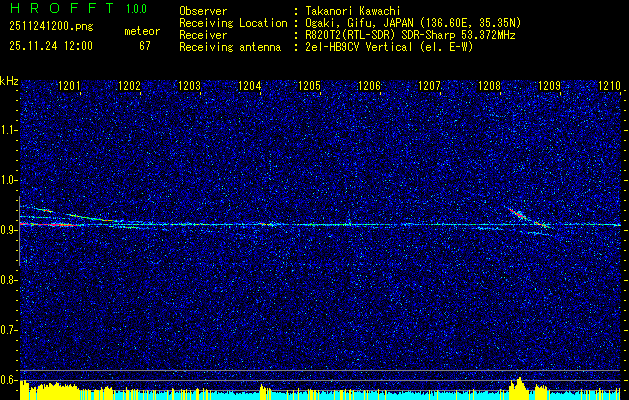Click the 1206 time marker
Screen dimensions: 629x400
tap(369, 86)
